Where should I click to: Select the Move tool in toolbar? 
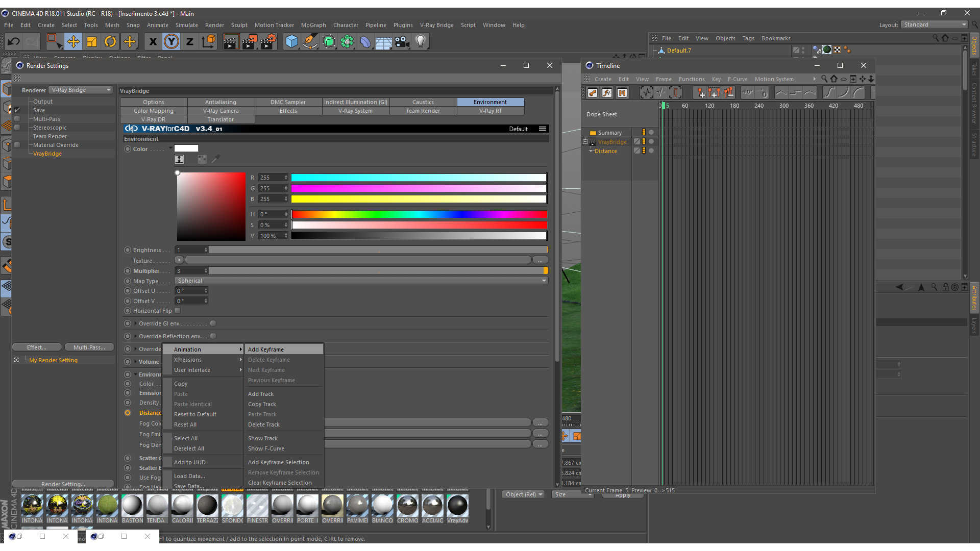click(x=73, y=42)
